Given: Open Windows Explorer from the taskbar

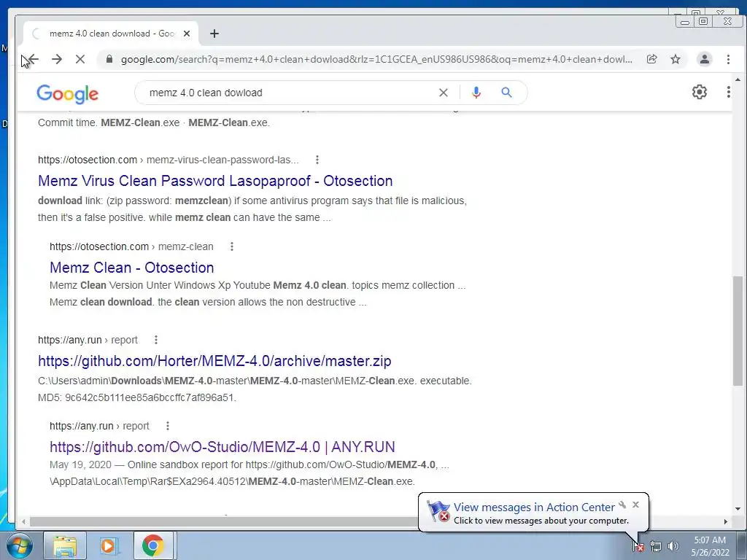Looking at the screenshot, I should pyautogui.click(x=65, y=545).
